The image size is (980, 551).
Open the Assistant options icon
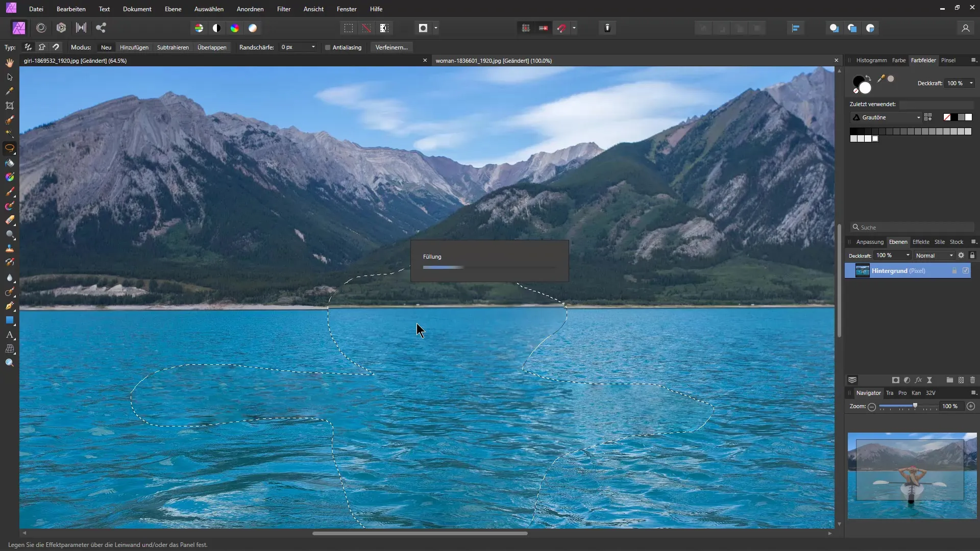pos(607,28)
